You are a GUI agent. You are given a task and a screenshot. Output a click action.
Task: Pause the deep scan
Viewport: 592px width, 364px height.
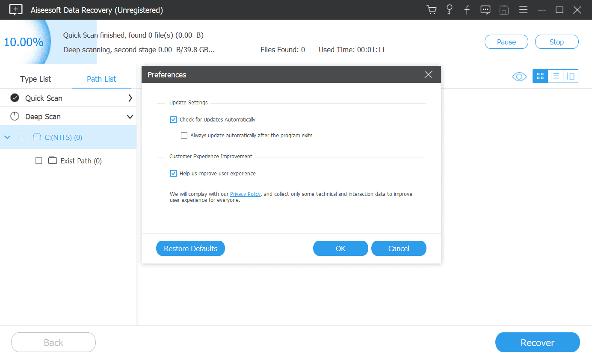click(x=506, y=42)
